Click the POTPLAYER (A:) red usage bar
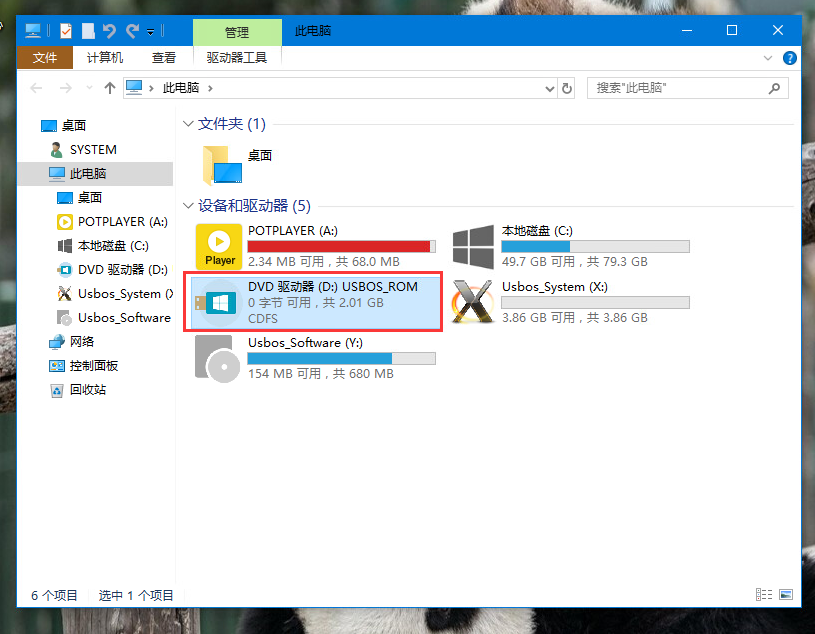This screenshot has width=815, height=634. coord(341,246)
